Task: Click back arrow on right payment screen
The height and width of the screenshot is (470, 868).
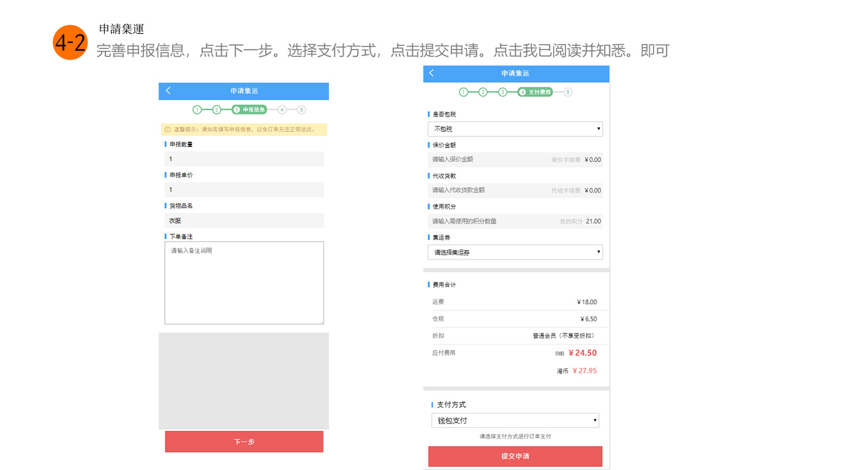Action: (431, 73)
